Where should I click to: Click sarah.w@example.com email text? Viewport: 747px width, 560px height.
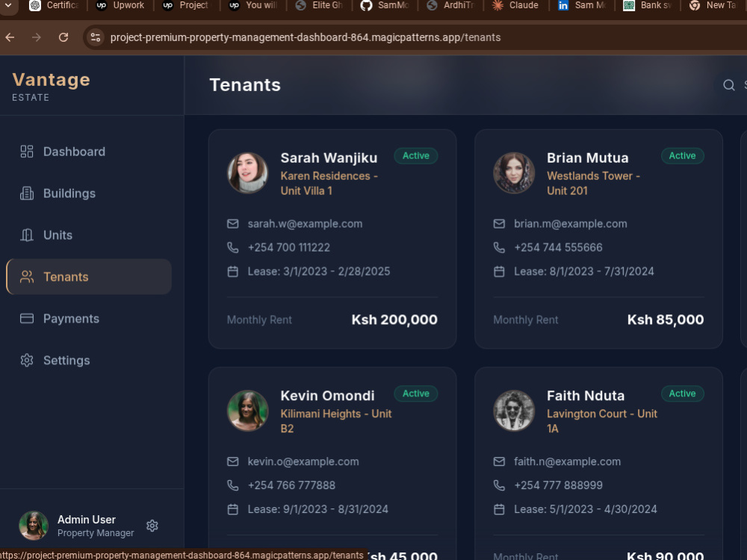(x=305, y=224)
